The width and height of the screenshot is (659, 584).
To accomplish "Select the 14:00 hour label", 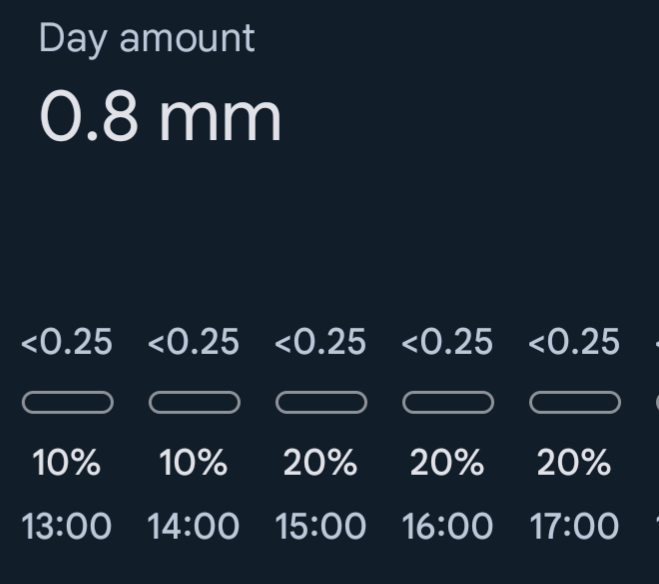I will pyautogui.click(x=193, y=526).
